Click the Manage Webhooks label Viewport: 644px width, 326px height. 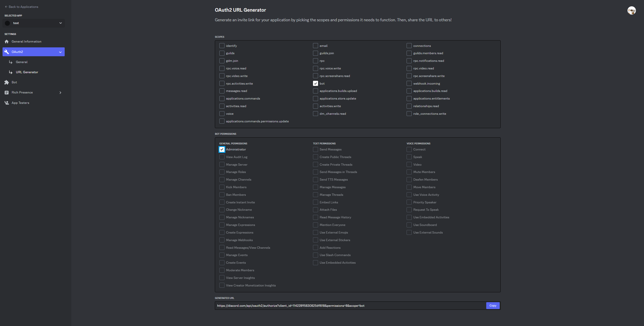pyautogui.click(x=239, y=240)
